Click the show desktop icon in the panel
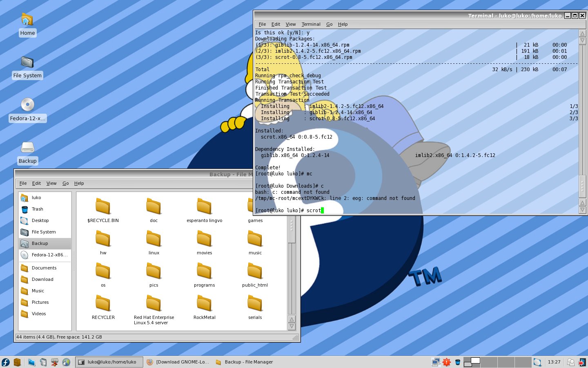Image resolution: width=588 pixels, height=368 pixels. click(32, 362)
